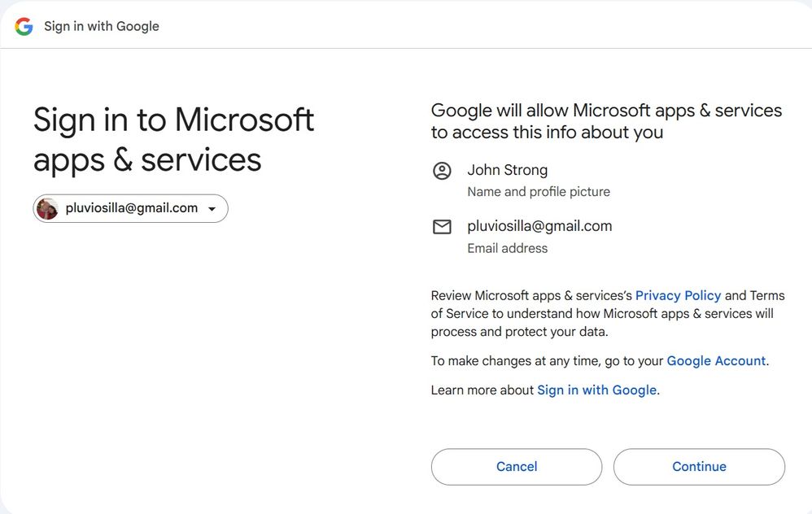Open the Privacy Policy link

click(x=678, y=295)
